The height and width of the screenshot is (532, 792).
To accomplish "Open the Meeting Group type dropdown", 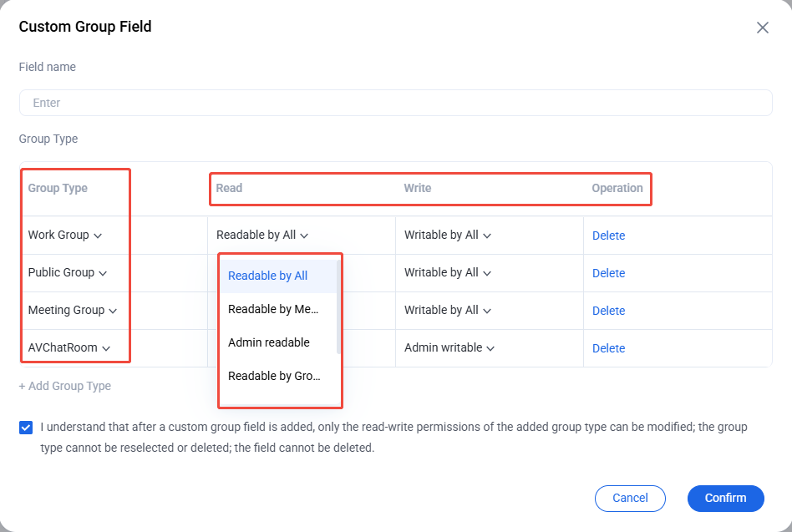I will 72,310.
